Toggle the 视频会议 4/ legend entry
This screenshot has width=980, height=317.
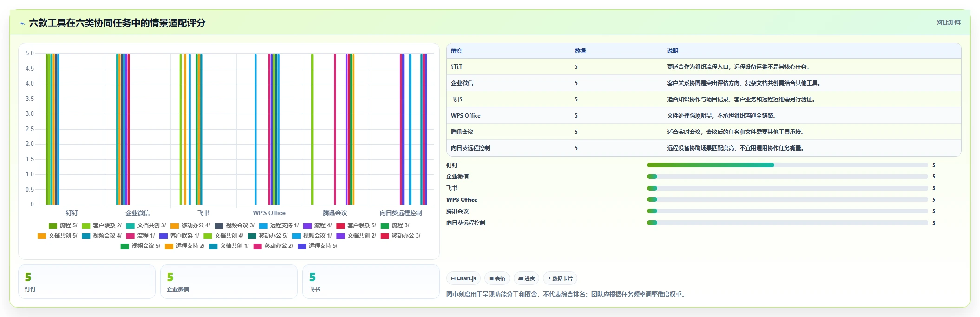102,236
